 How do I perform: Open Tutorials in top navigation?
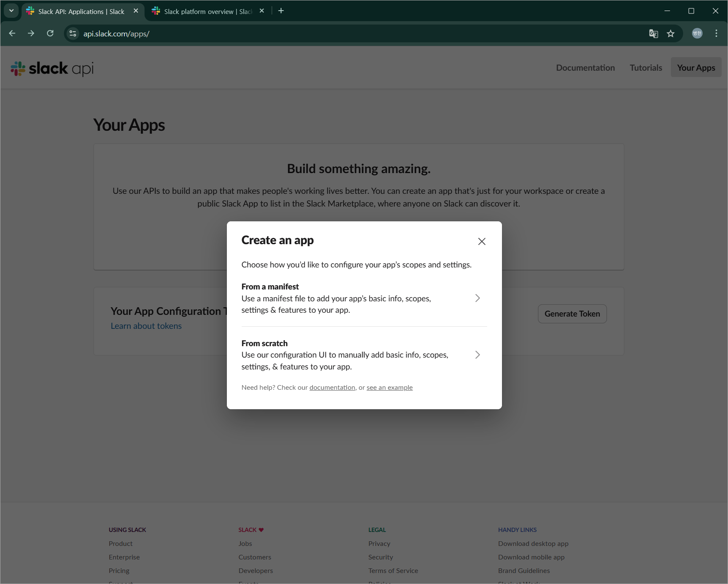pyautogui.click(x=646, y=68)
